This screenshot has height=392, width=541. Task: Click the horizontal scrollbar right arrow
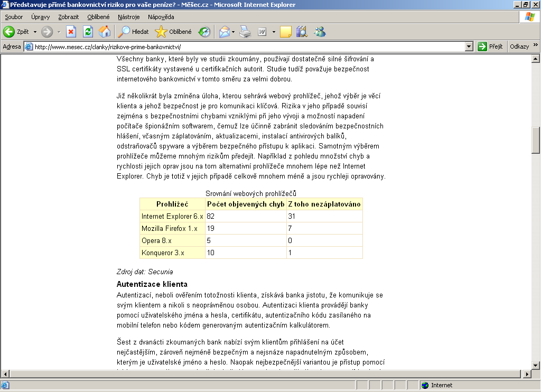click(527, 374)
